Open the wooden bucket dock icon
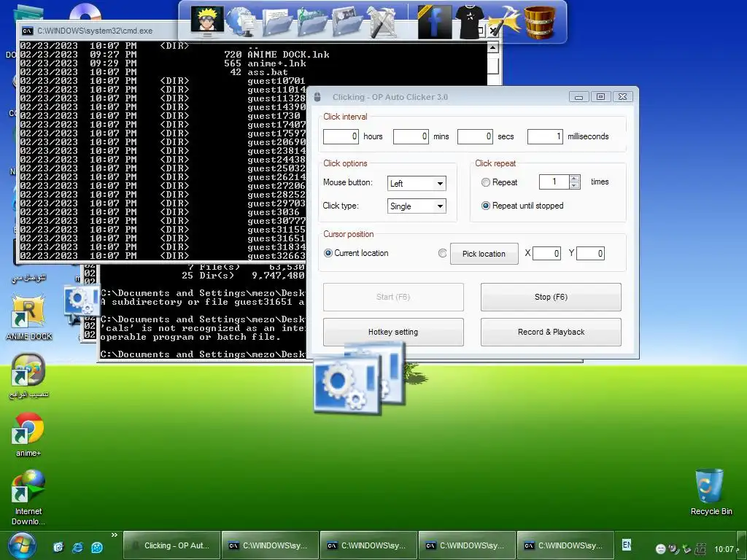Image resolution: width=747 pixels, height=560 pixels. tap(540, 22)
